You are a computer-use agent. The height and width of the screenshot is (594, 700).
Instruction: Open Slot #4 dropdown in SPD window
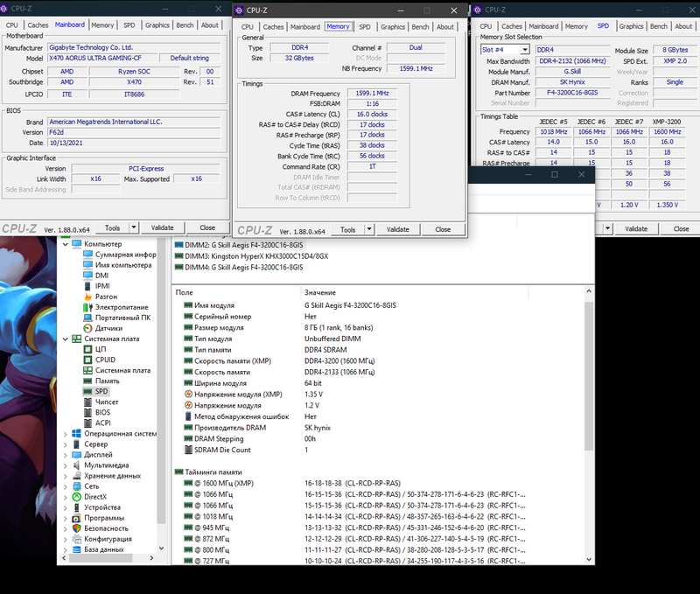tap(525, 50)
